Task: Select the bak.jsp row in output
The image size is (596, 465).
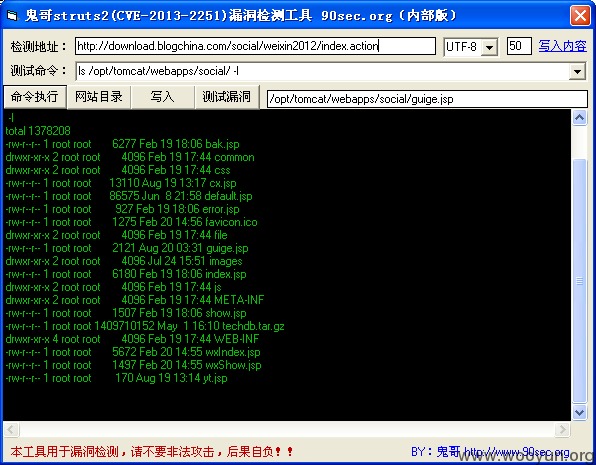Action: [122, 144]
